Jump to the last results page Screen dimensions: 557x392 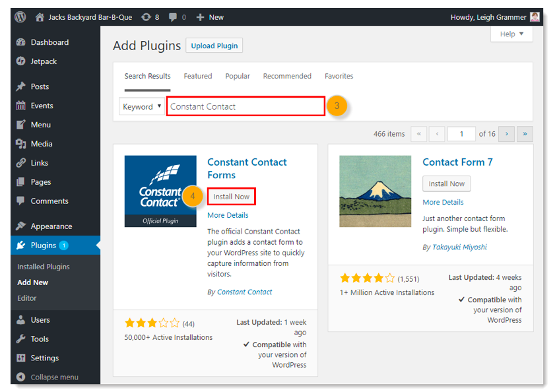click(x=525, y=134)
